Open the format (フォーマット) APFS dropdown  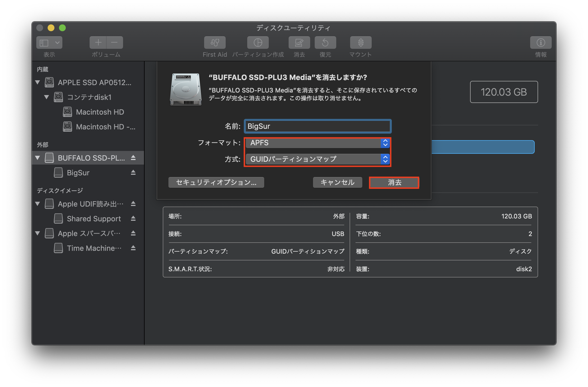(317, 143)
